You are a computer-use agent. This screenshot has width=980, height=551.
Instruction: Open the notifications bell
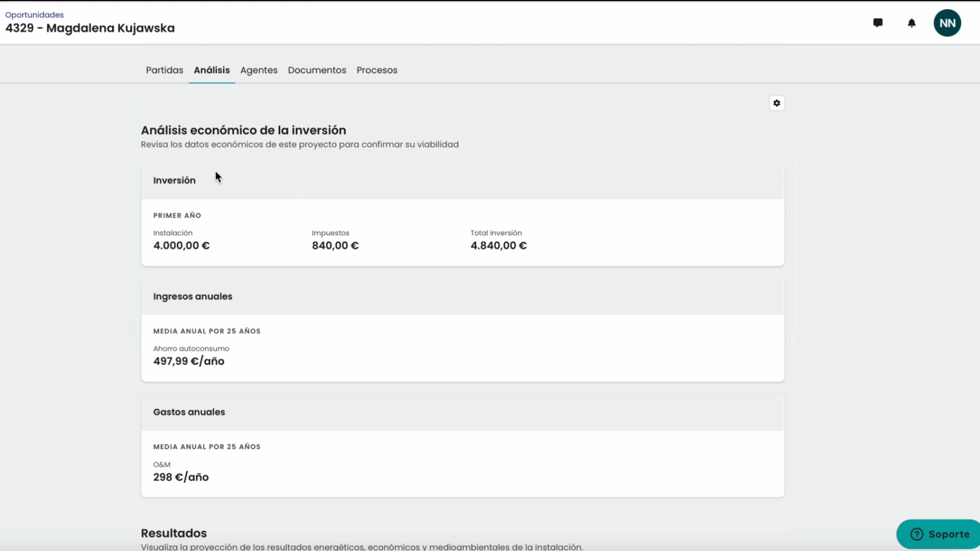click(912, 23)
